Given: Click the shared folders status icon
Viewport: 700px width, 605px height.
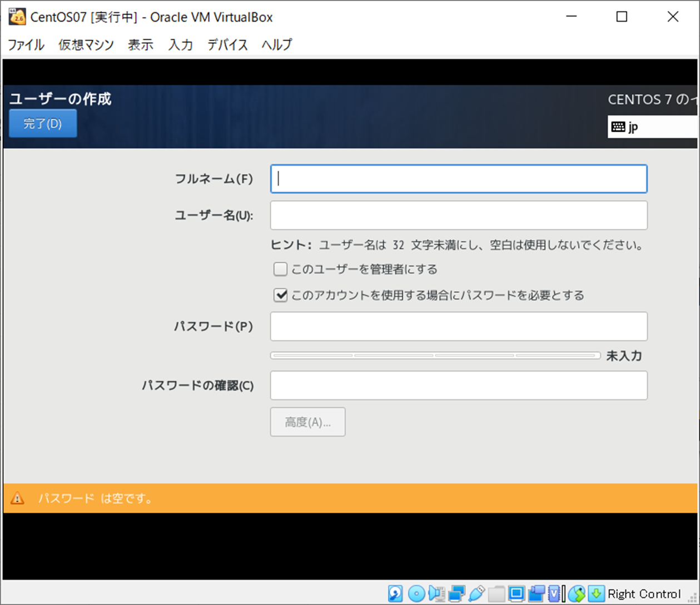Looking at the screenshot, I should [497, 594].
